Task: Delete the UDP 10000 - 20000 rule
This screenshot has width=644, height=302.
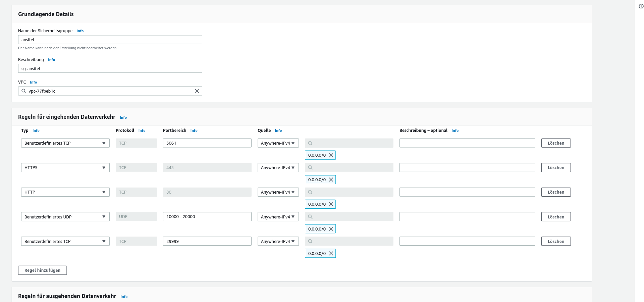Action: pyautogui.click(x=556, y=217)
